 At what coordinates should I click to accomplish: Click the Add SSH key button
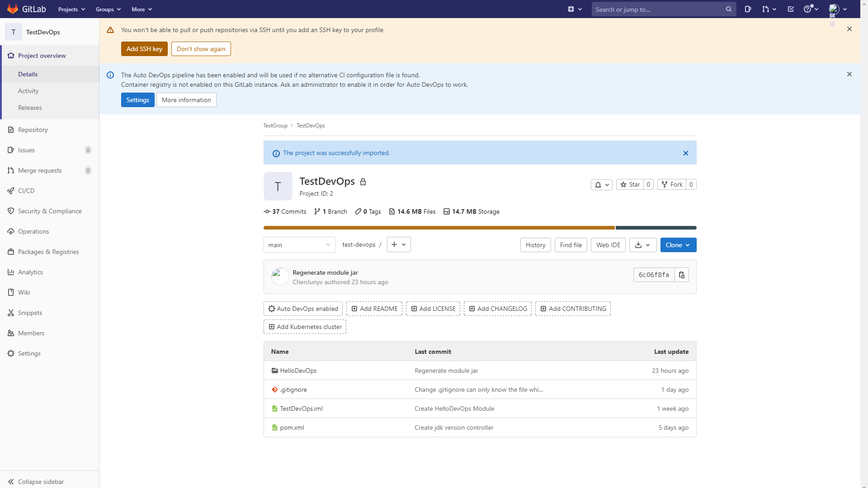pyautogui.click(x=144, y=49)
